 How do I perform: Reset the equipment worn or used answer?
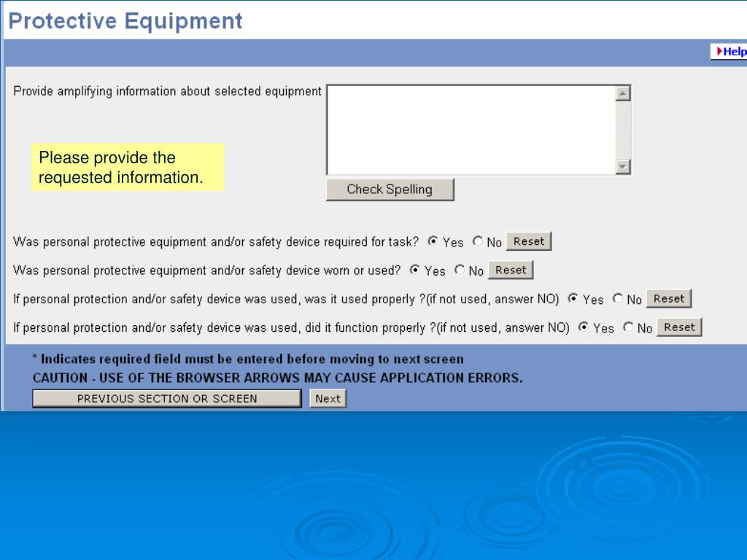511,270
